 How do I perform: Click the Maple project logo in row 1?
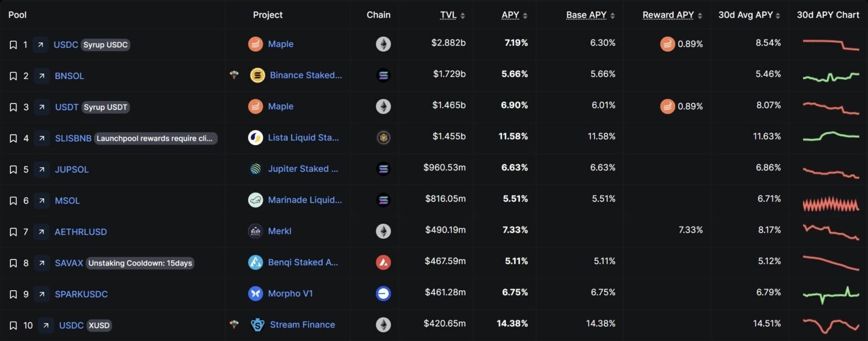[x=255, y=44]
